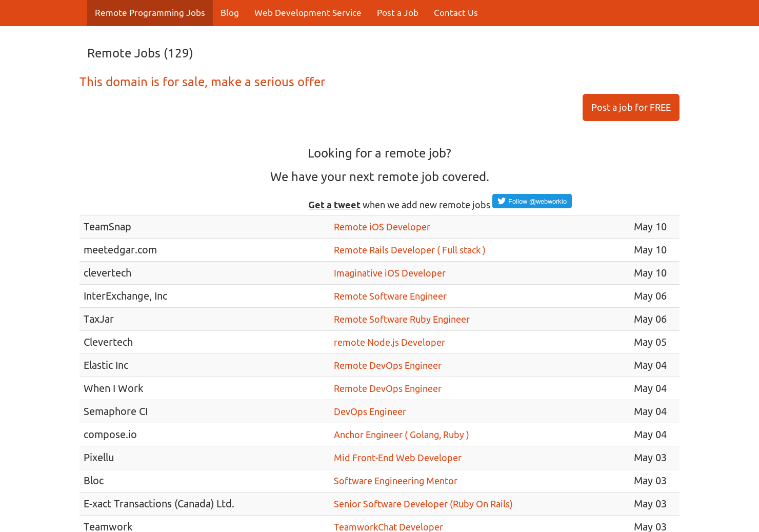This screenshot has height=532, width=759.
Task: Open the Remote Programming Jobs menu item
Action: [x=149, y=12]
